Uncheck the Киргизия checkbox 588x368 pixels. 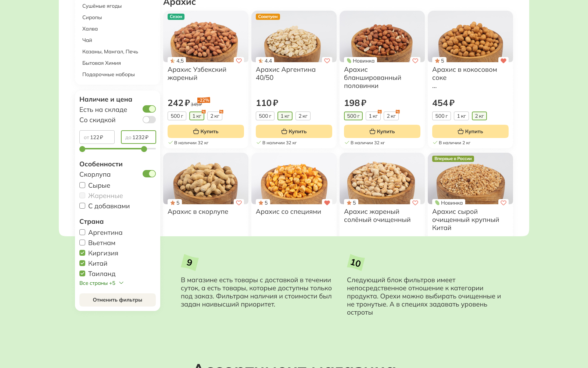click(x=82, y=253)
